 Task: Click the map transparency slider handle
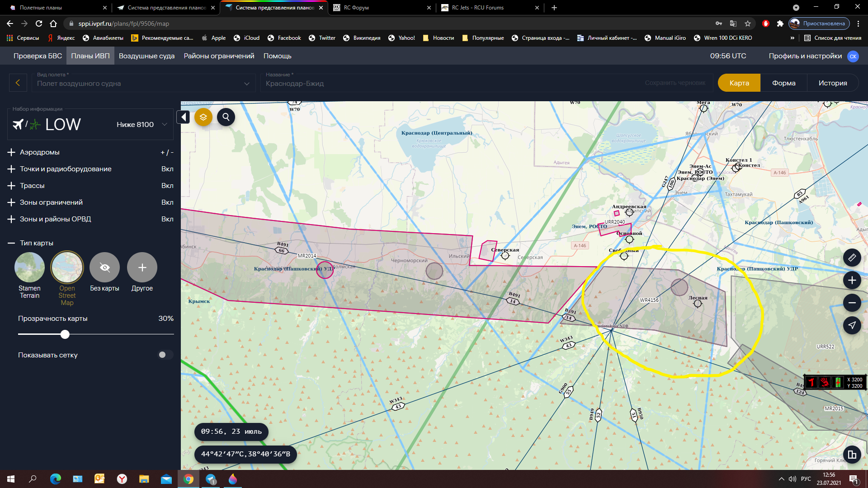pyautogui.click(x=65, y=334)
